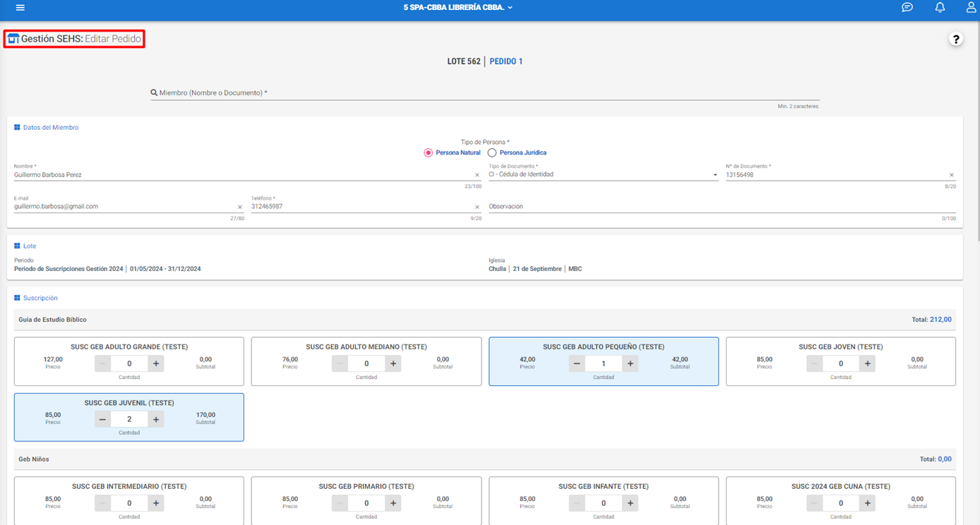Click the search magnifier for Miembro
Image resolution: width=980 pixels, height=525 pixels.
154,92
